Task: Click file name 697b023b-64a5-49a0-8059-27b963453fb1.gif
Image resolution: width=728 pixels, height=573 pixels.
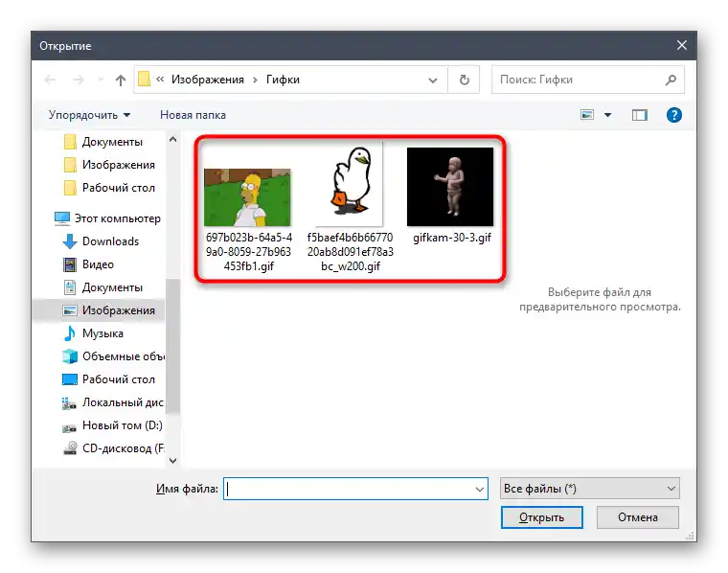Action: [x=249, y=252]
